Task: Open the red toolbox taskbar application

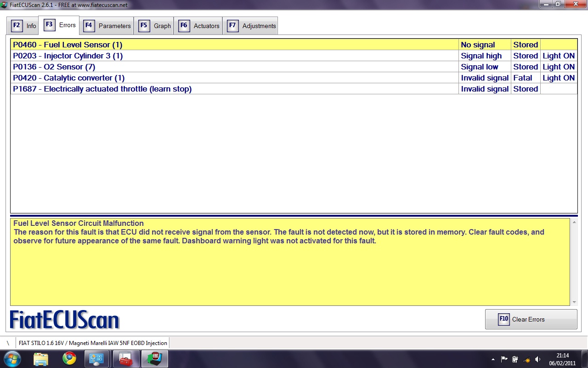Action: coord(125,359)
